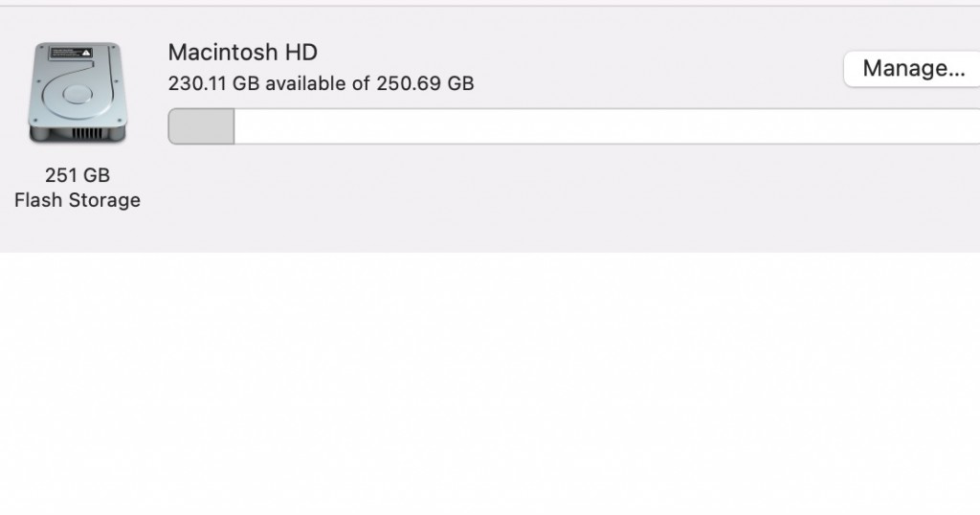Open the Manage... storage button
Viewport: 980px width, 515px height.
(x=912, y=69)
